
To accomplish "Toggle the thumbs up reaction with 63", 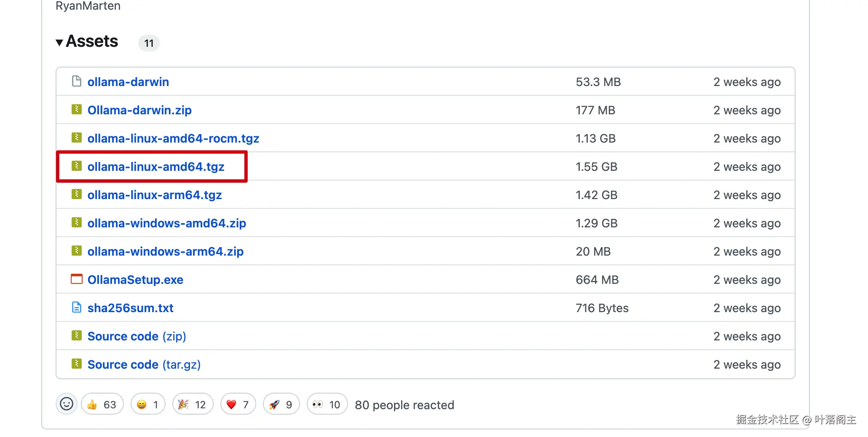I will tap(102, 404).
